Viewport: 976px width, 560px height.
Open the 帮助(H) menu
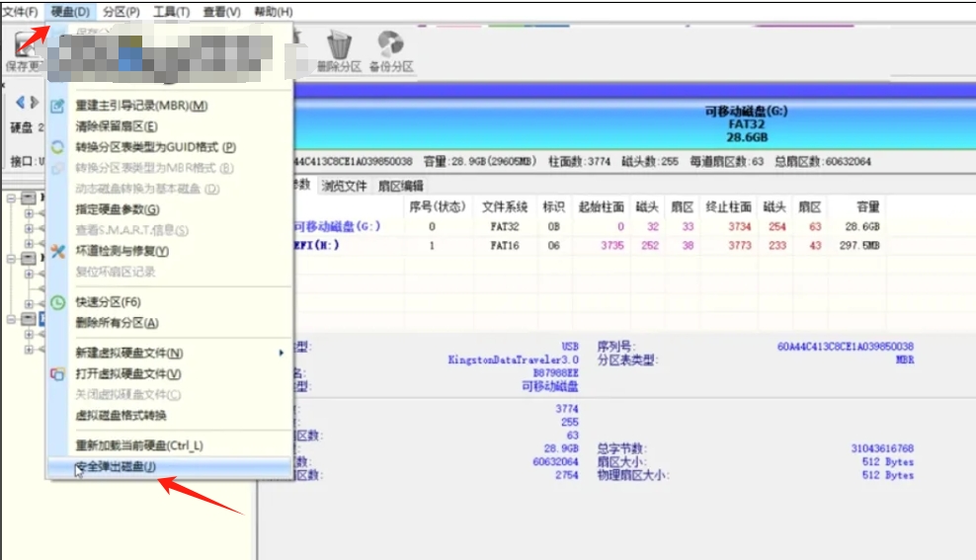click(273, 11)
